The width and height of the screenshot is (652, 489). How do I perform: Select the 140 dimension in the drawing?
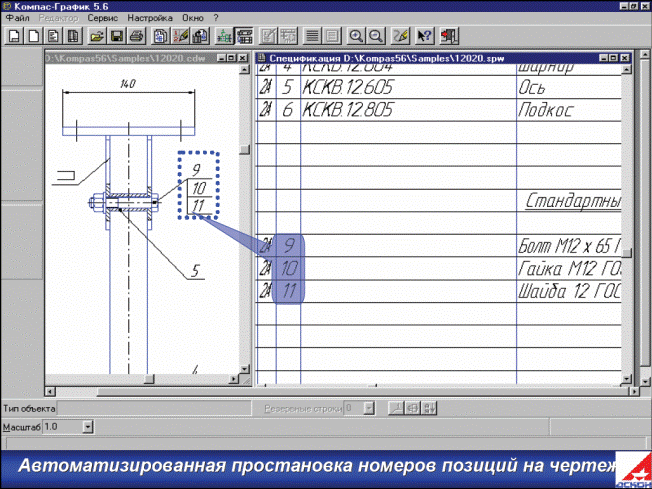click(x=128, y=84)
